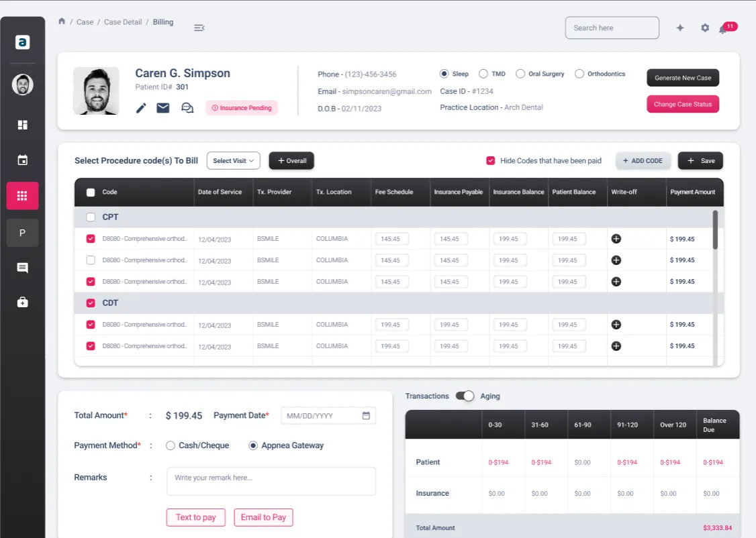This screenshot has height=538, width=756.
Task: Click the Payment Date input field
Action: [x=328, y=416]
